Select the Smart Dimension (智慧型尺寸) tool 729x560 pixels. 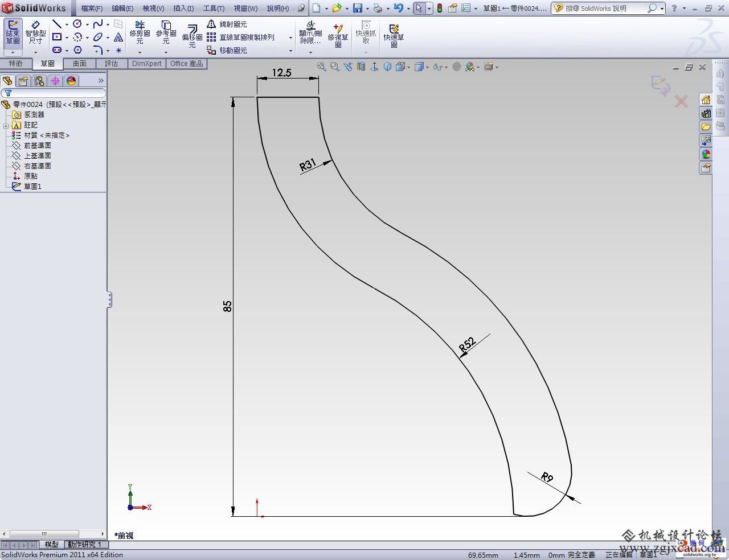coord(35,33)
